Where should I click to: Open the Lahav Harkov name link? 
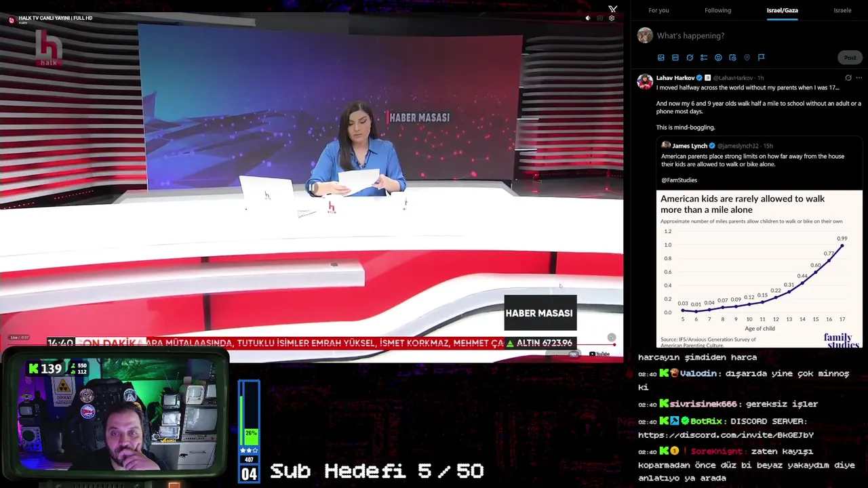click(675, 78)
